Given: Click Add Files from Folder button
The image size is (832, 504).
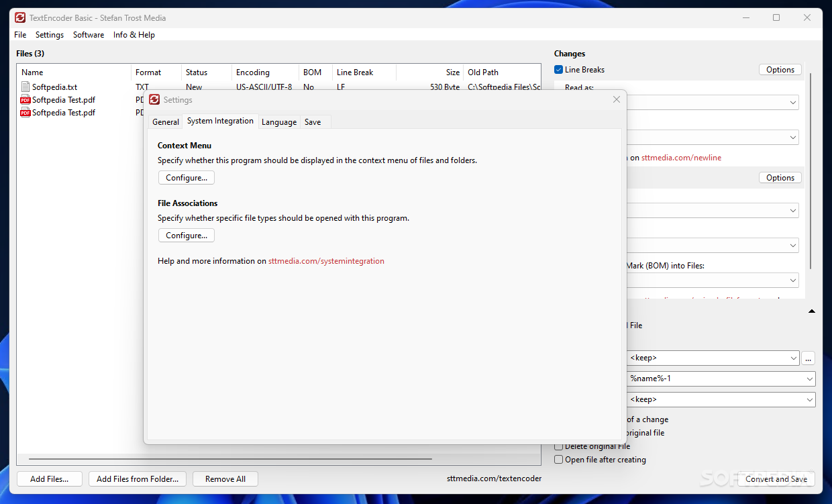Looking at the screenshot, I should tap(138, 479).
